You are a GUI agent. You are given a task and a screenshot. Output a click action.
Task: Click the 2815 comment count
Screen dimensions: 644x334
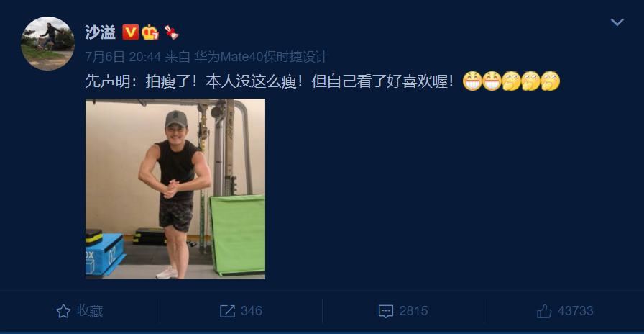(x=413, y=311)
